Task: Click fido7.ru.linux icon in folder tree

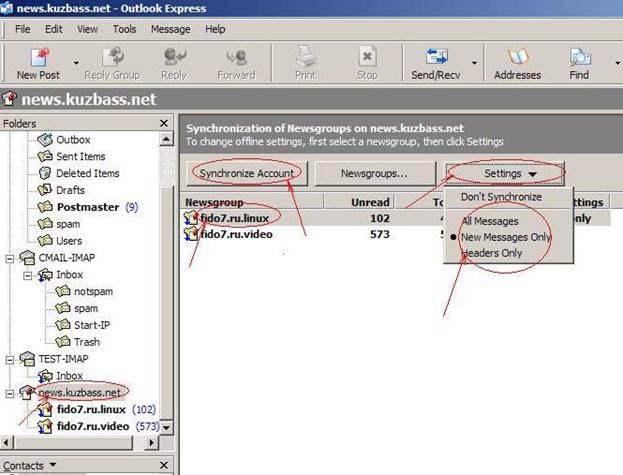Action: coord(45,409)
